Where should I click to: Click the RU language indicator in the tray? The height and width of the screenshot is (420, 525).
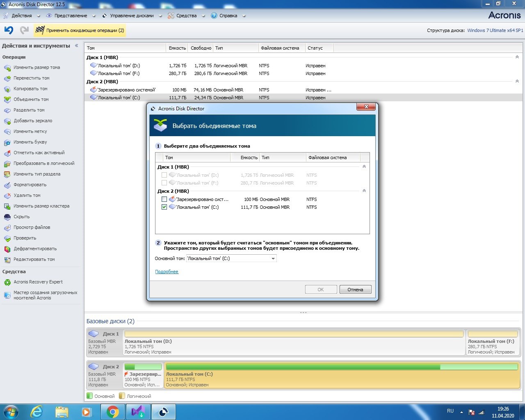pos(450,411)
